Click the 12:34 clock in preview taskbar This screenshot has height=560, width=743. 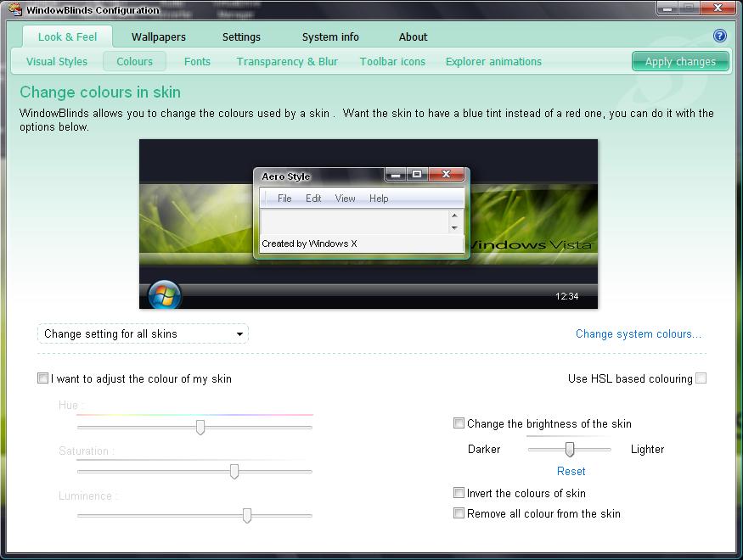pos(566,296)
